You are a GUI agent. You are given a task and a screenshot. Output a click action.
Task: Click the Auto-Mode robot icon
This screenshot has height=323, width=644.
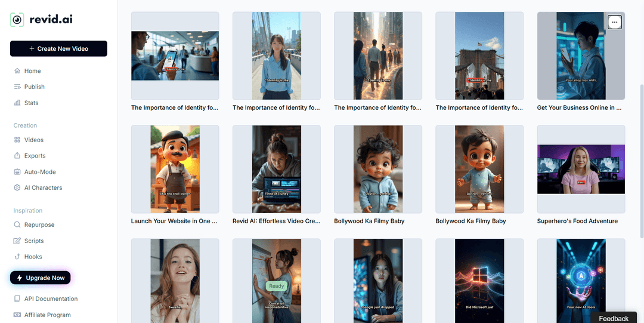[x=17, y=172]
